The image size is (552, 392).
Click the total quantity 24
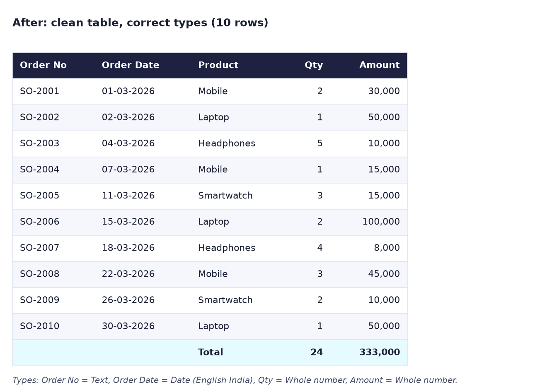point(317,353)
